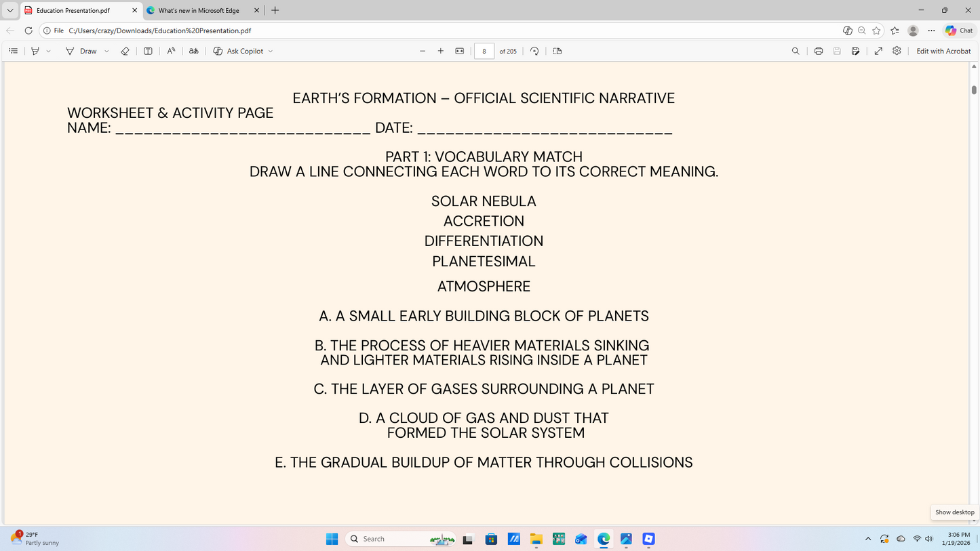Open the browser profile menu
This screenshot has width=980, height=551.
(x=913, y=30)
